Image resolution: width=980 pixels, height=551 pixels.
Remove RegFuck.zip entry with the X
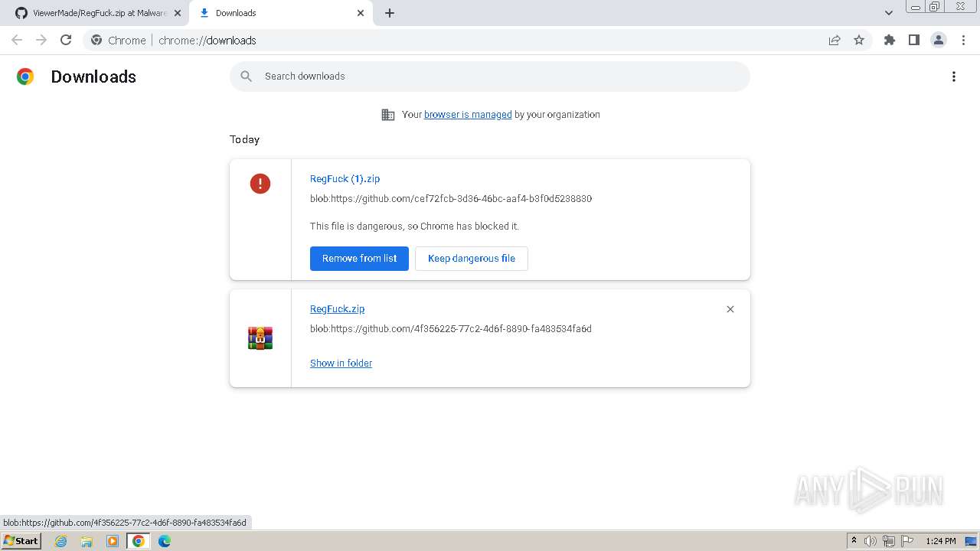click(x=730, y=309)
